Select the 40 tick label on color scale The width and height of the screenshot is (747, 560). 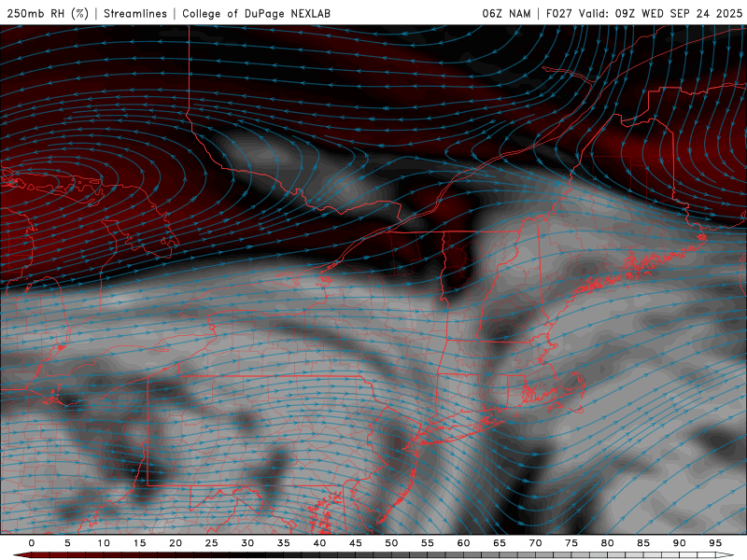319,543
